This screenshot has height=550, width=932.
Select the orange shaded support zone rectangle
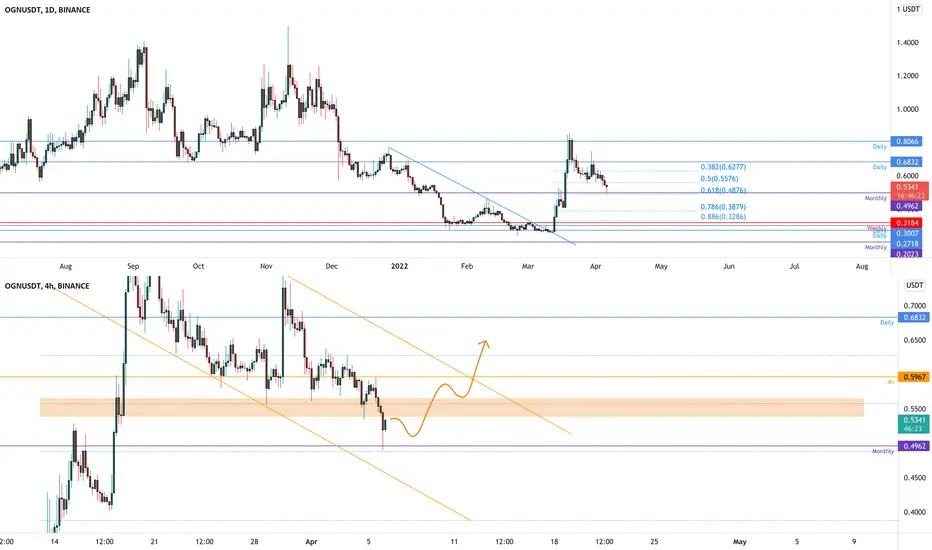tap(452, 407)
